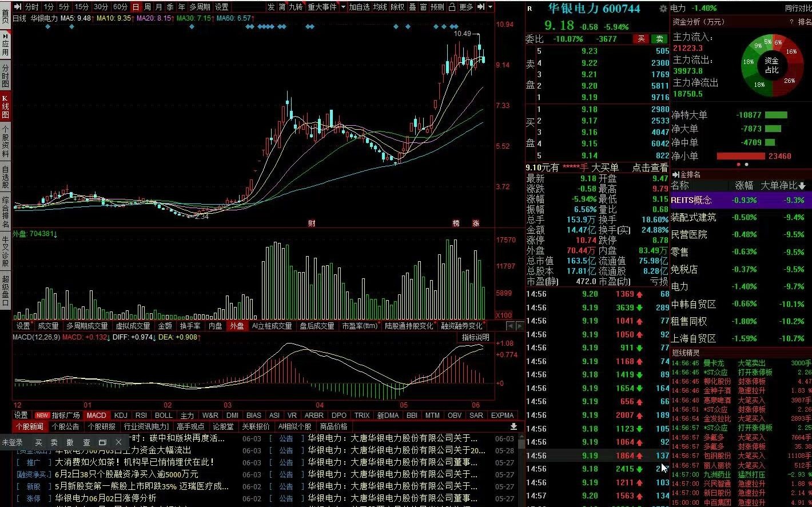Image resolution: width=812 pixels, height=507 pixels.
Task: Open the 更多 menu in chart toolbar
Action: 467,7
